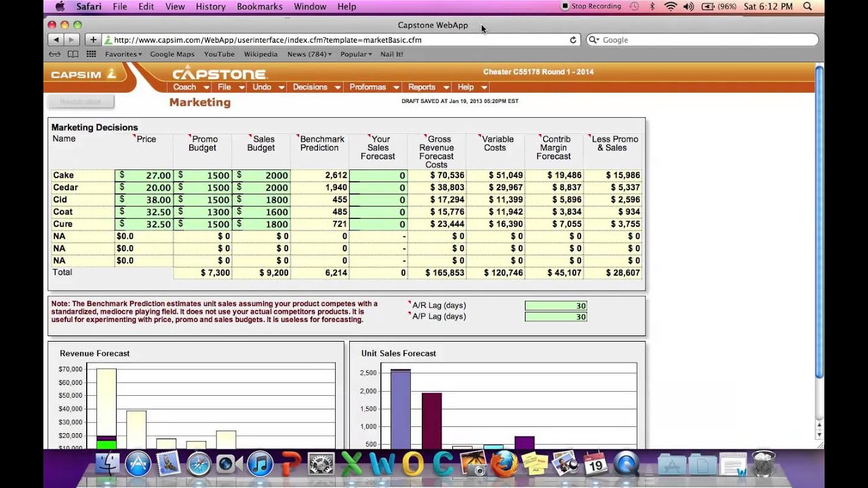
Task: Click the Safari compass icon in dock
Action: point(199,464)
